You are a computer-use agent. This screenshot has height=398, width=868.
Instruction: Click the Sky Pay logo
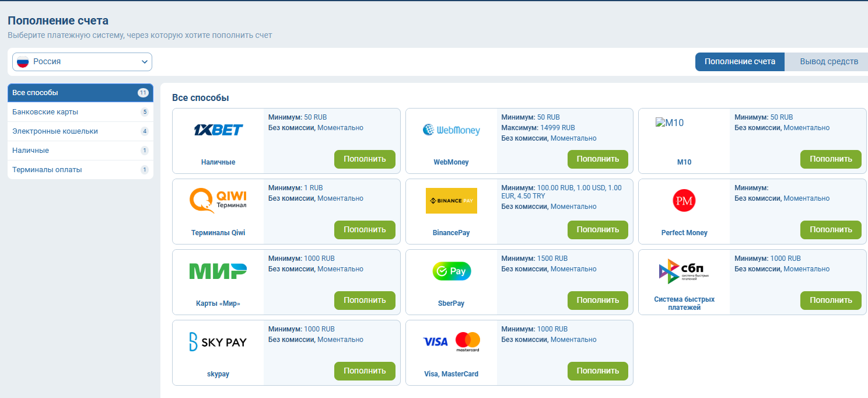(218, 341)
